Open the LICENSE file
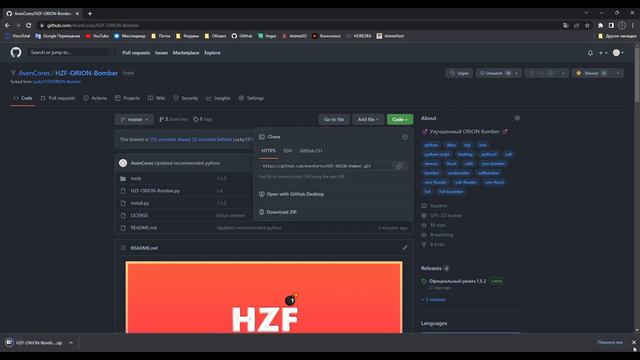The height and width of the screenshot is (360, 640). click(139, 215)
